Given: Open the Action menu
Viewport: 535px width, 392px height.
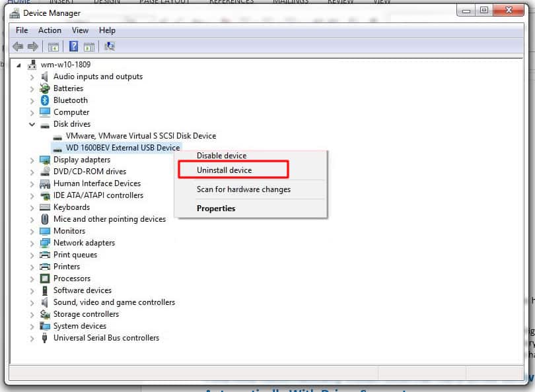Looking at the screenshot, I should (x=50, y=30).
